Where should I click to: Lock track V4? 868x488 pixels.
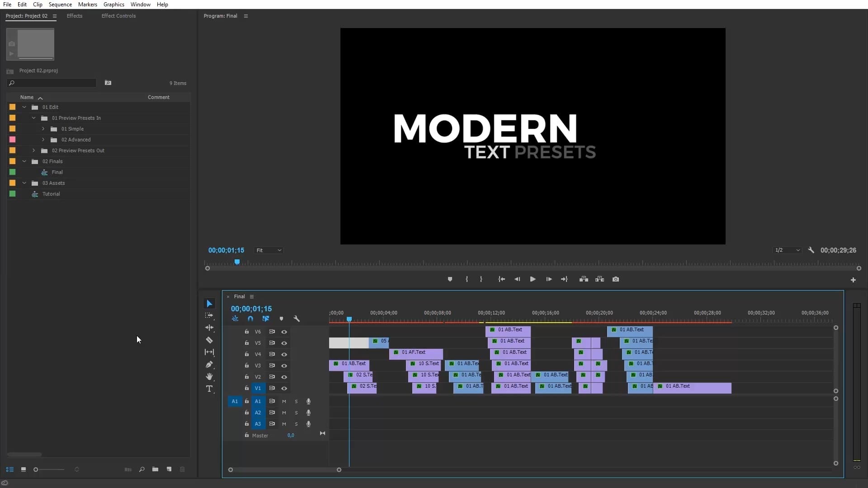click(246, 354)
